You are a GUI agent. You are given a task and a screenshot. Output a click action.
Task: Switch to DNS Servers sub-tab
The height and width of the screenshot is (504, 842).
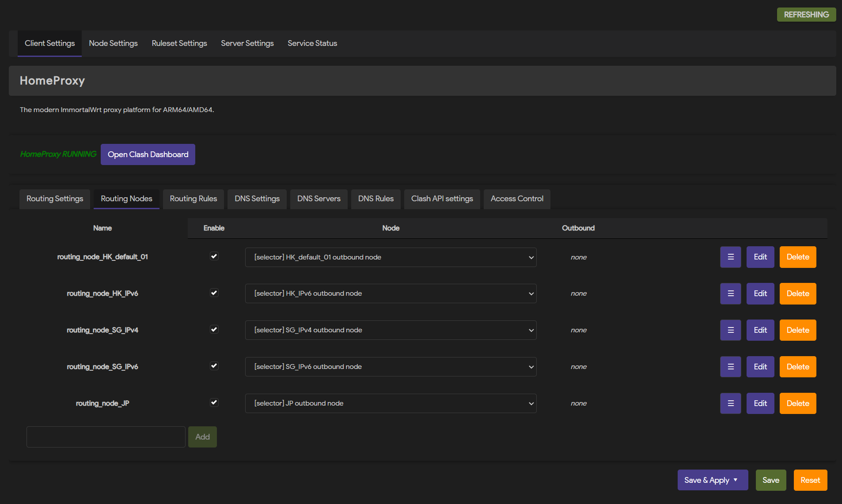(319, 199)
